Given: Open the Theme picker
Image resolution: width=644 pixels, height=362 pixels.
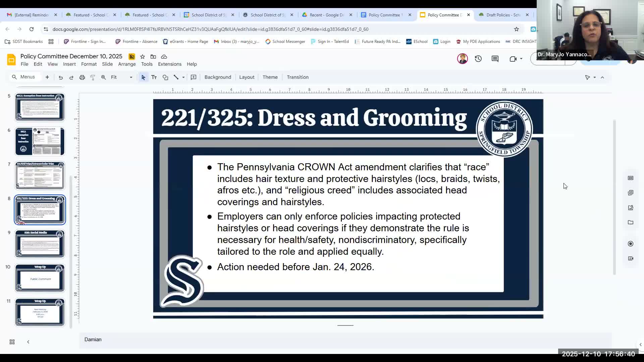Looking at the screenshot, I should point(270,77).
